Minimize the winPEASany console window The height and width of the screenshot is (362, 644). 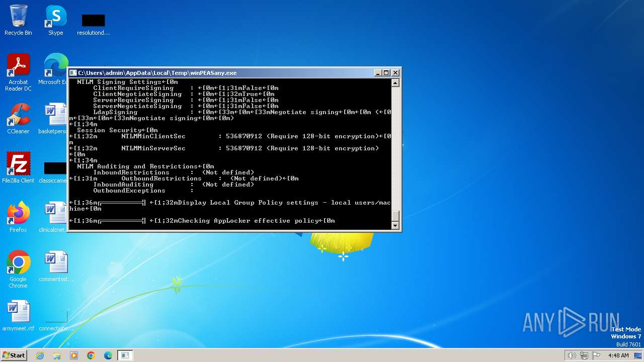point(378,73)
